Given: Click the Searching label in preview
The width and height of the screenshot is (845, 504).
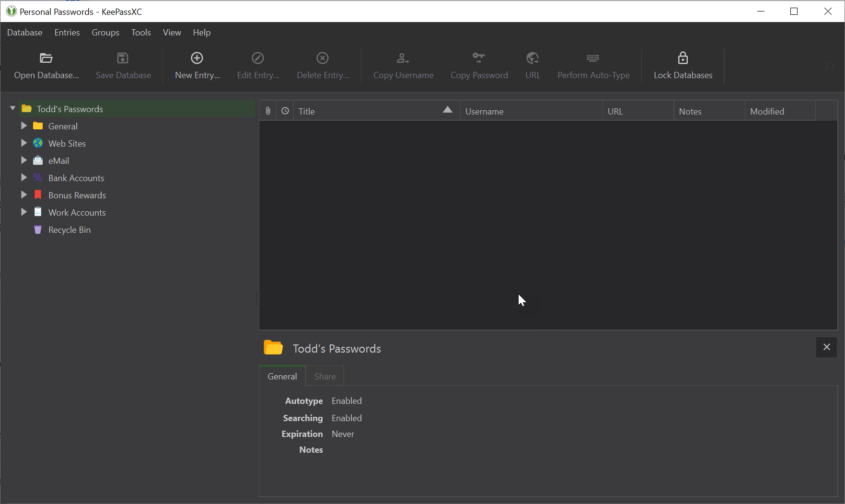Looking at the screenshot, I should (x=303, y=418).
